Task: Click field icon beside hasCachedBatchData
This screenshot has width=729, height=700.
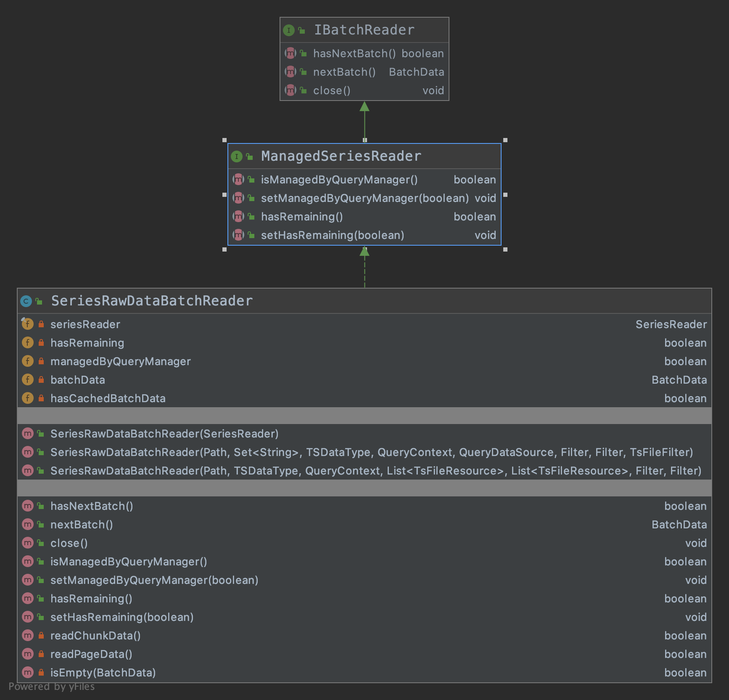Action: click(27, 398)
